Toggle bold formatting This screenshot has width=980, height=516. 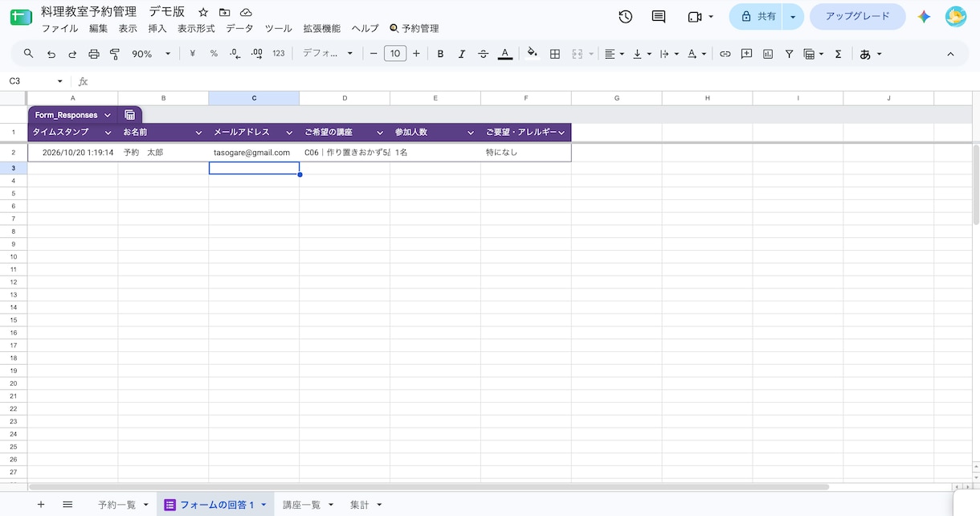coord(440,54)
